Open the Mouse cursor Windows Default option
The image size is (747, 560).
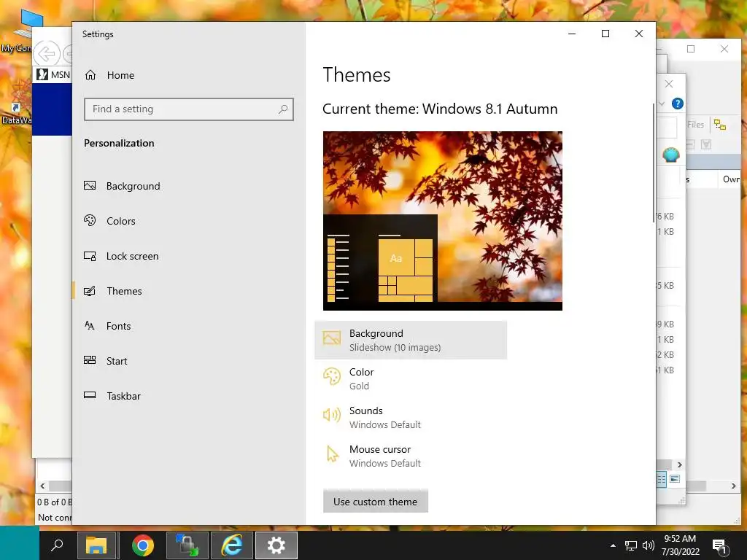click(411, 456)
